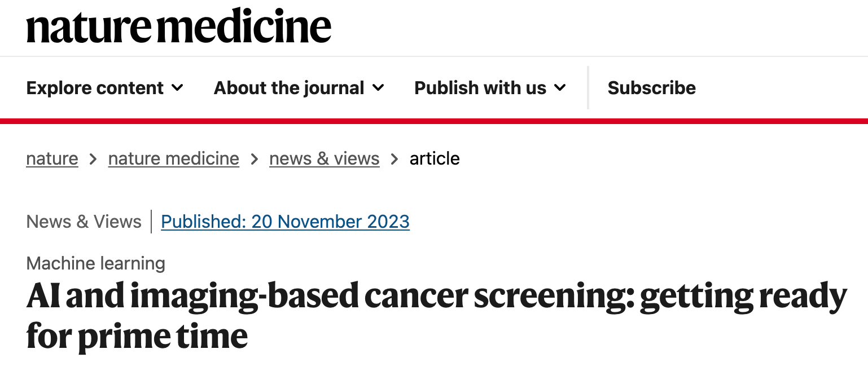This screenshot has width=868, height=371.
Task: Click the News & Views article type label
Action: (84, 222)
